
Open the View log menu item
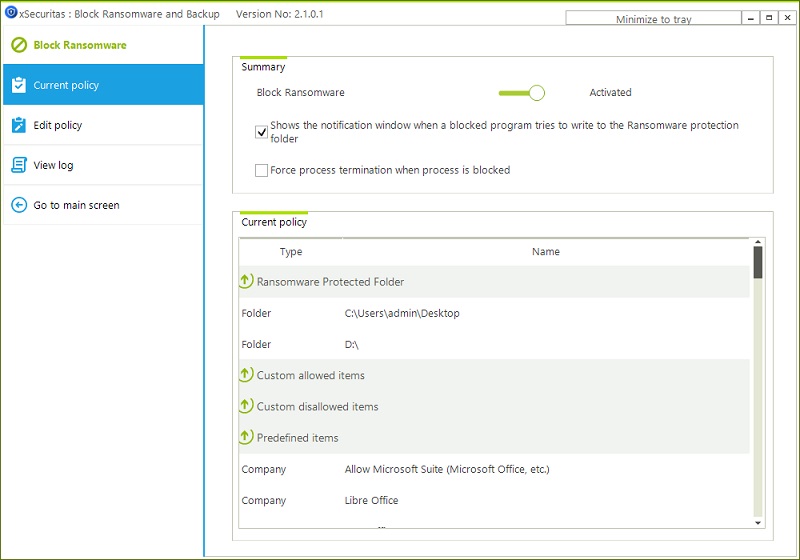pos(104,165)
